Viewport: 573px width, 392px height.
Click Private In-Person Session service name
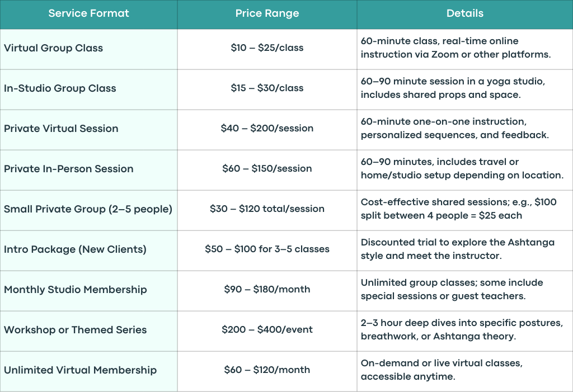69,168
